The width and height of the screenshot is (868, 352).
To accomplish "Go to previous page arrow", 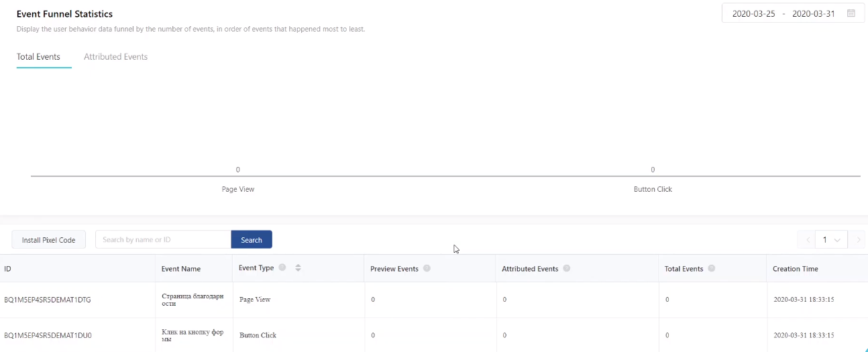I will [x=807, y=240].
